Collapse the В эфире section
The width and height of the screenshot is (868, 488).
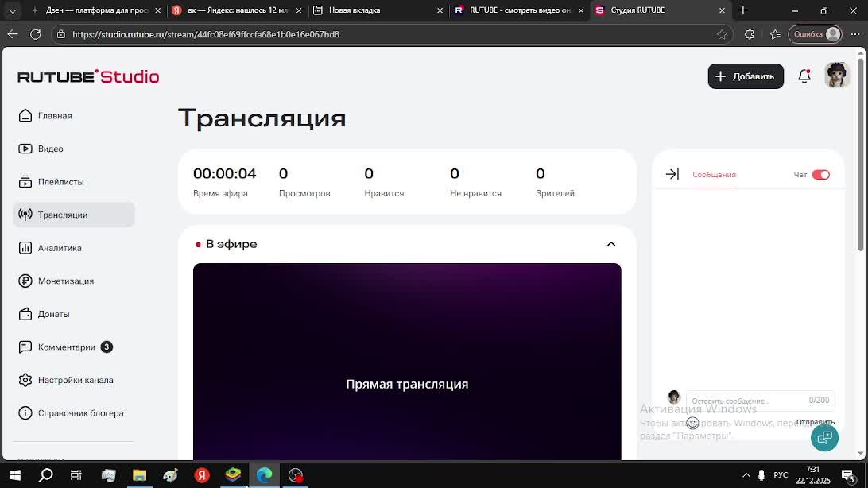611,244
